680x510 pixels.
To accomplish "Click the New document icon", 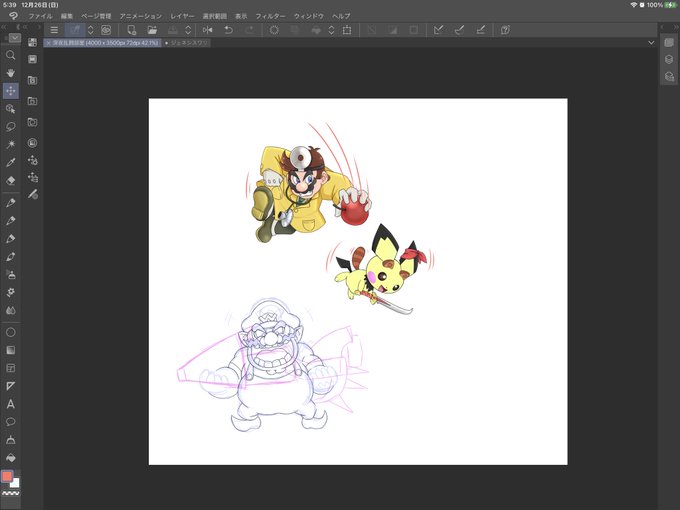I will click(131, 30).
